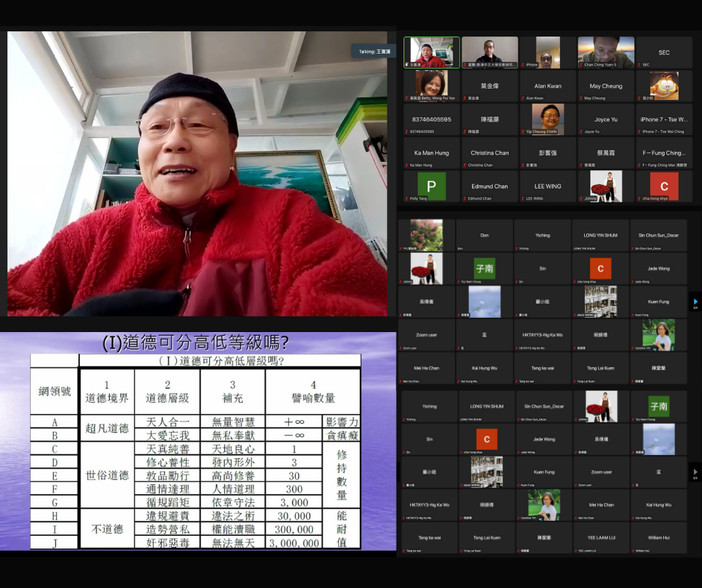Image resolution: width=702 pixels, height=588 pixels.
Task: Click the LEE WING participant tile
Action: point(547,186)
